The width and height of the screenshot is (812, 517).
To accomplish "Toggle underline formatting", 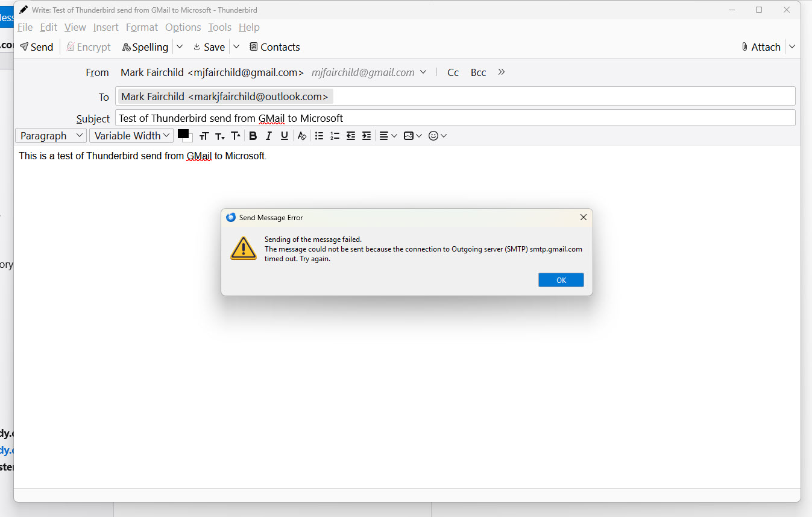I will click(285, 136).
